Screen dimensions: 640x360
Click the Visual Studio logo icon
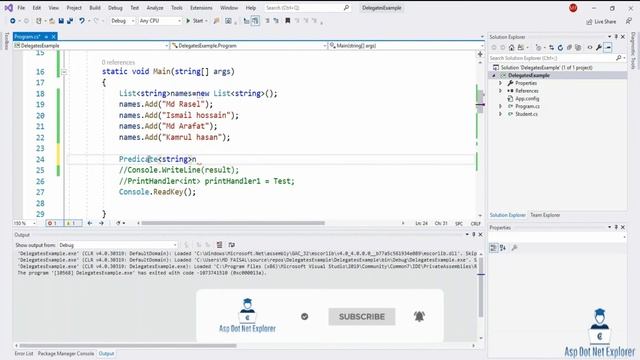8,8
